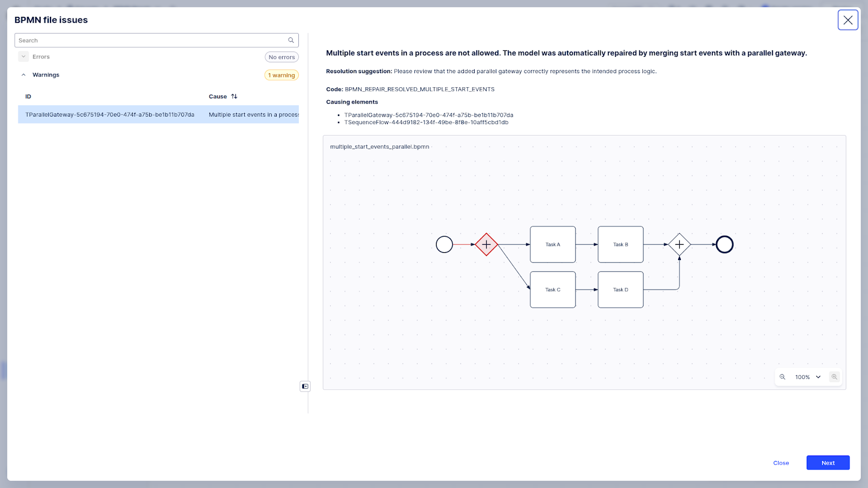Close the BPMN file issues dialog
The image size is (868, 488).
pos(847,20)
